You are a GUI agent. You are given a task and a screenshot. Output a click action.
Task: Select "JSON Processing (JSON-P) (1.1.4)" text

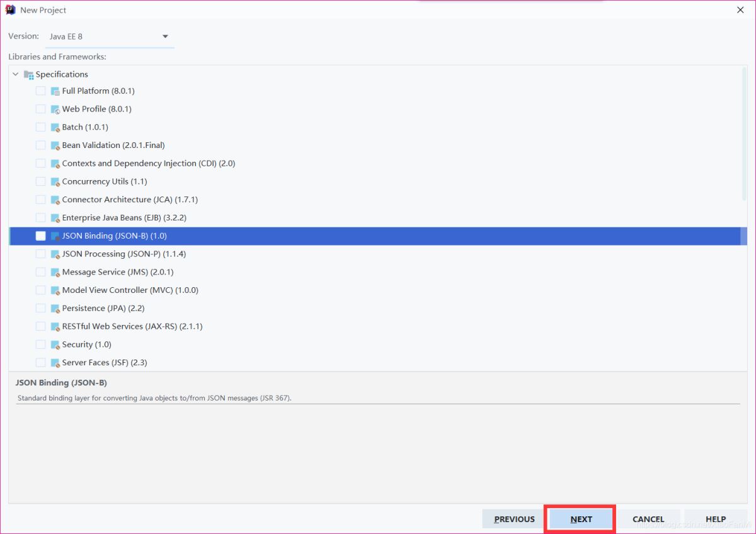(x=124, y=254)
